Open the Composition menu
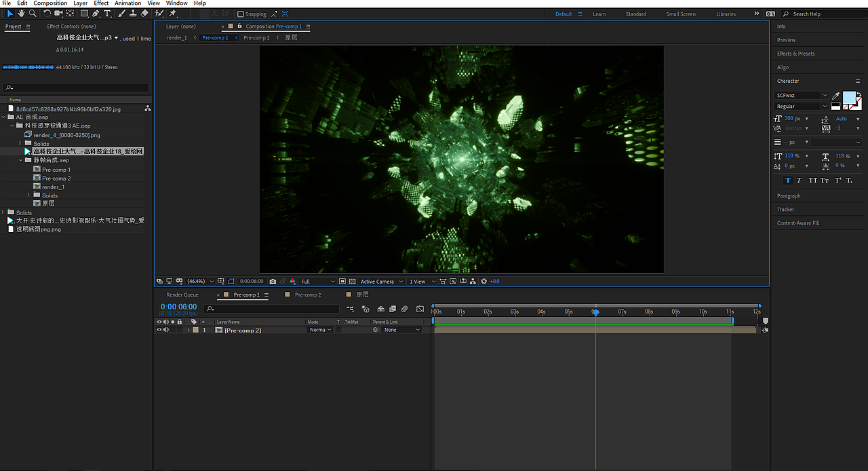The image size is (868, 471). pyautogui.click(x=51, y=3)
